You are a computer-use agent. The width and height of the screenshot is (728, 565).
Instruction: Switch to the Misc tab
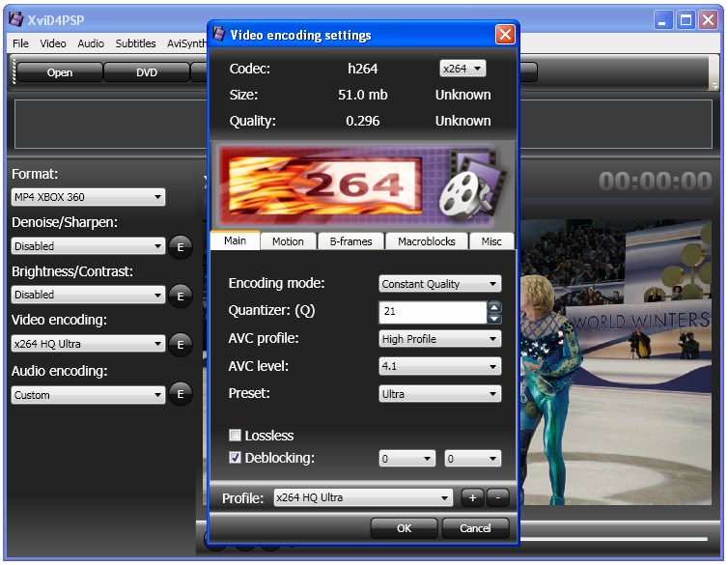(491, 241)
